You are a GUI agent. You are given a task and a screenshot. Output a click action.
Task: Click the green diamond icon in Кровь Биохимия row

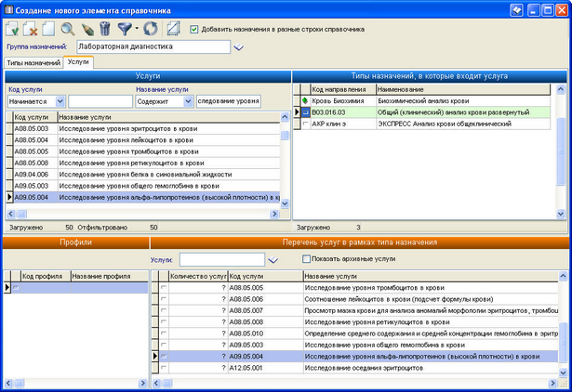(x=305, y=100)
